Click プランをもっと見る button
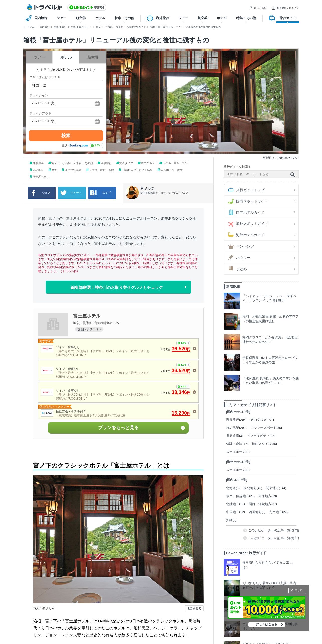 pos(118,428)
